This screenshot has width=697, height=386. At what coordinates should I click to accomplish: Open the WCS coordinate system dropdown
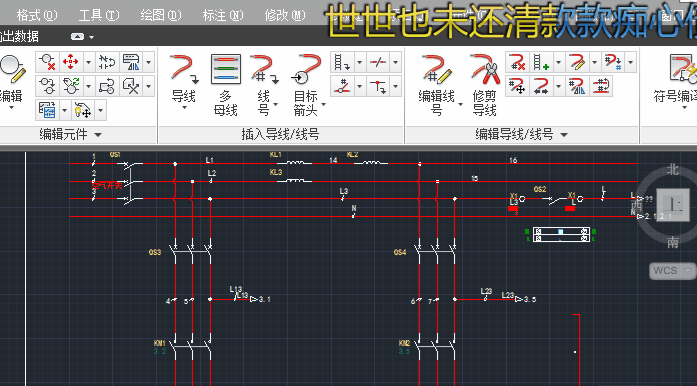pyautogui.click(x=672, y=270)
